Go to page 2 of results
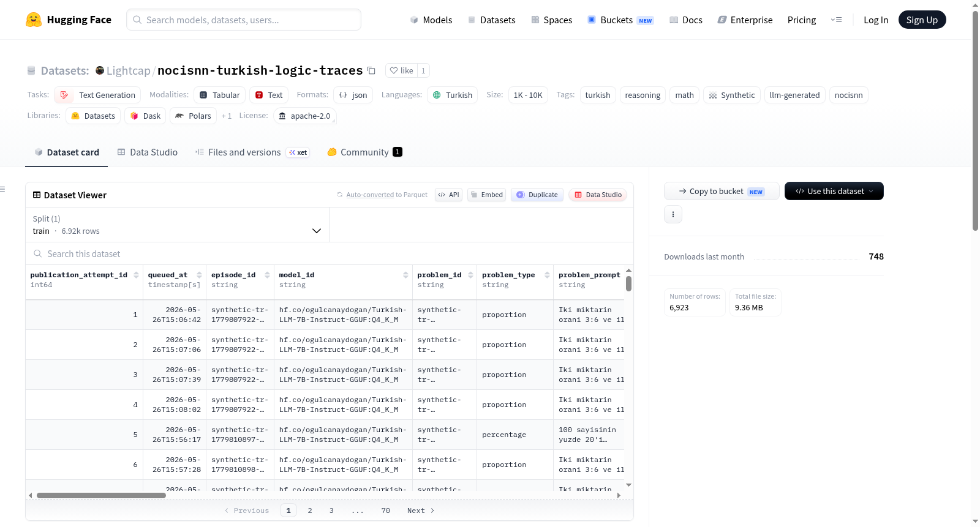Image resolution: width=980 pixels, height=527 pixels. tap(310, 510)
